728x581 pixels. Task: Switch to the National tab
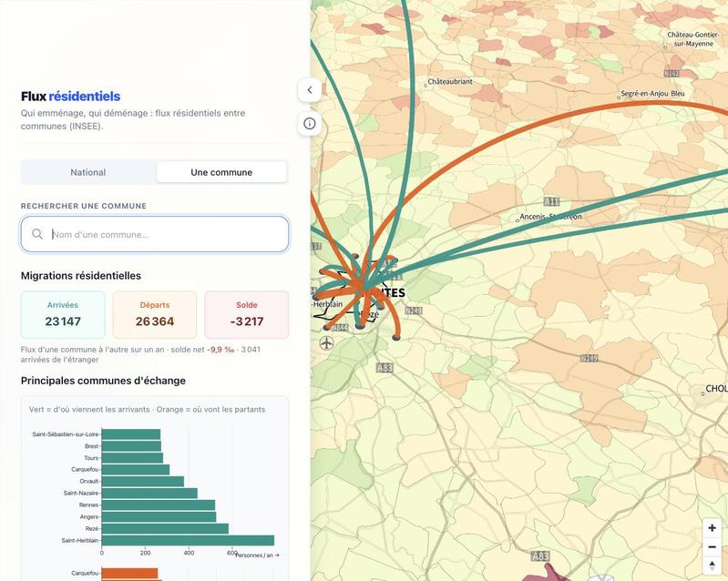[x=88, y=172]
